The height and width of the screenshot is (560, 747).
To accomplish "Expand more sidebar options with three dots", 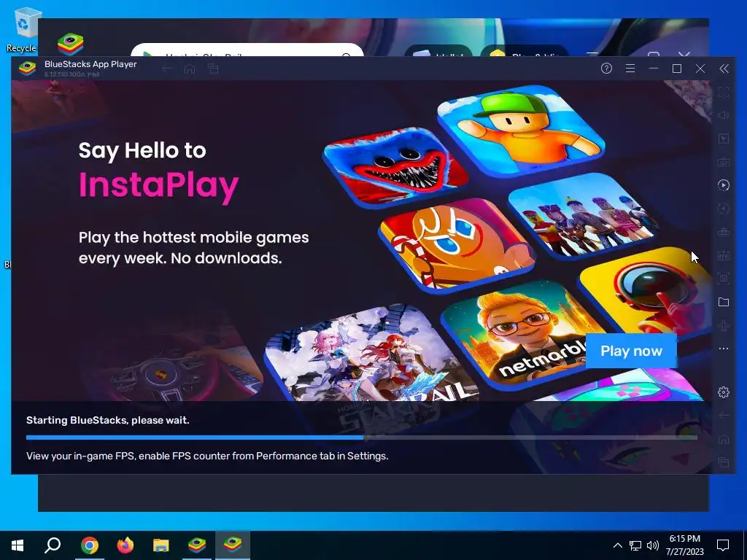I will click(x=723, y=349).
